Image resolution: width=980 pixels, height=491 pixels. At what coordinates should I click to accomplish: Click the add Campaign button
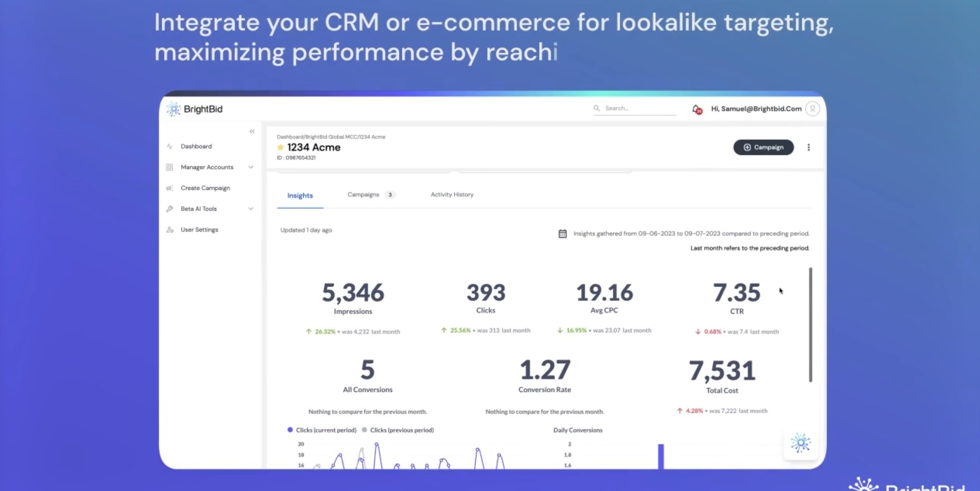tap(764, 147)
